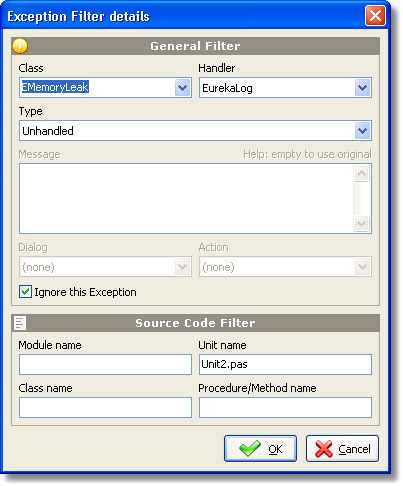Click the disabled Dialog dropdown arrow

(182, 267)
